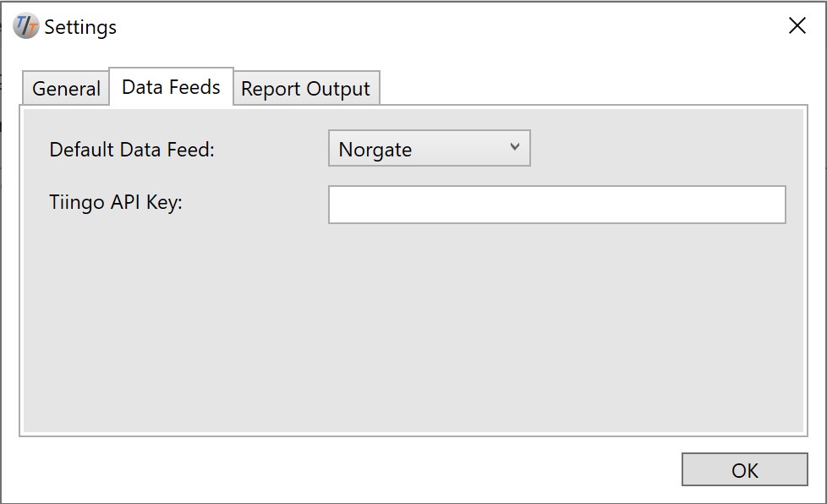Confirm settings with the OK button
Viewport: 827px width, 504px height.
pyautogui.click(x=744, y=469)
